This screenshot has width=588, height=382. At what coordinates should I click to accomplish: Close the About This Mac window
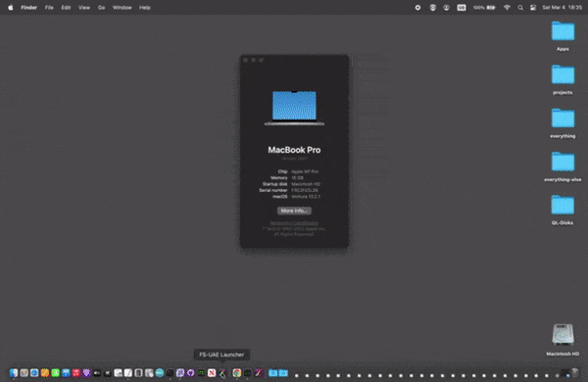coord(246,60)
